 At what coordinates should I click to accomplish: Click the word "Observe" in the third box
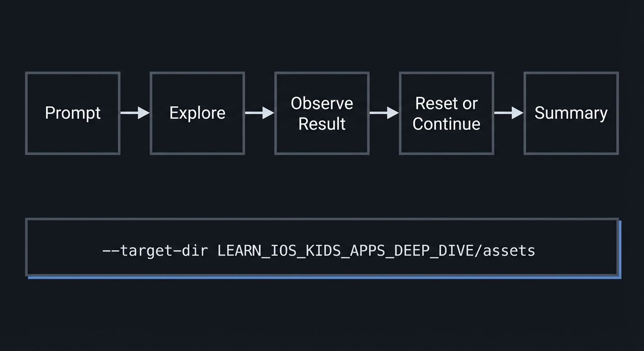(322, 103)
